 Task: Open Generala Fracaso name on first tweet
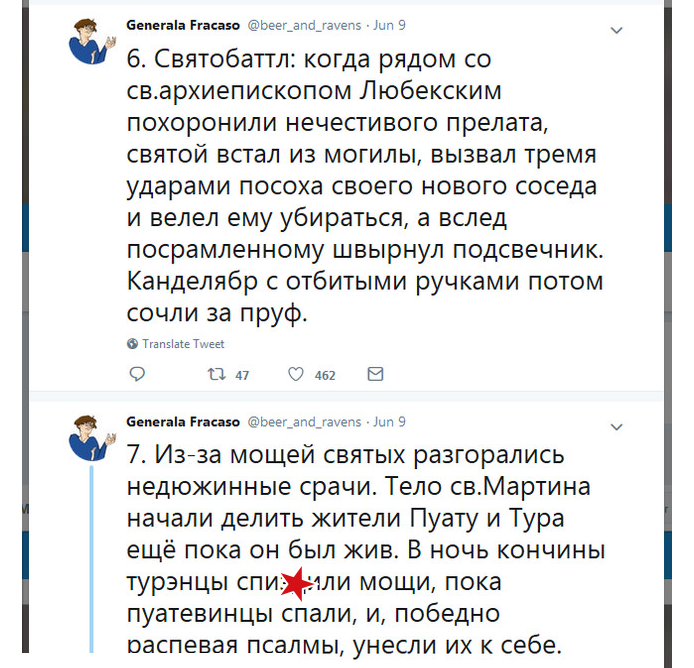pos(182,22)
